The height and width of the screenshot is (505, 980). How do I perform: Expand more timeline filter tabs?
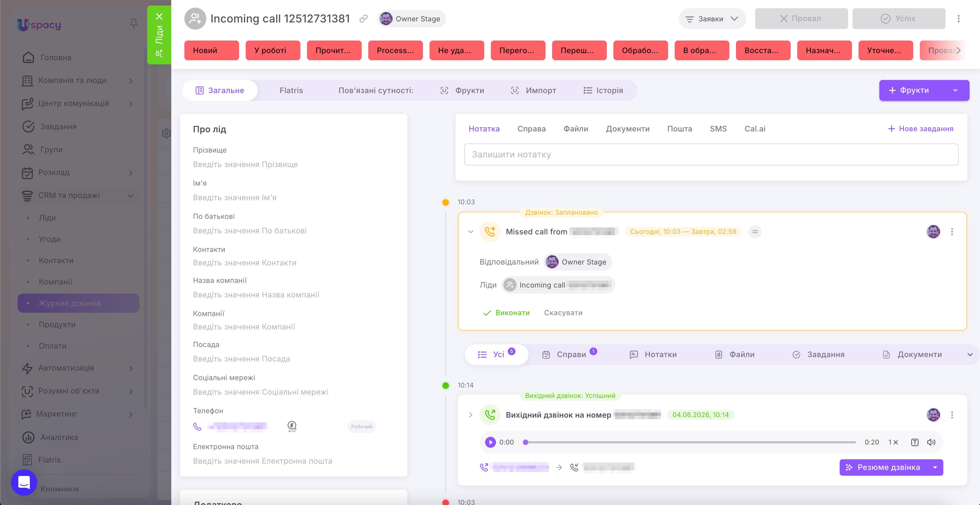point(970,355)
